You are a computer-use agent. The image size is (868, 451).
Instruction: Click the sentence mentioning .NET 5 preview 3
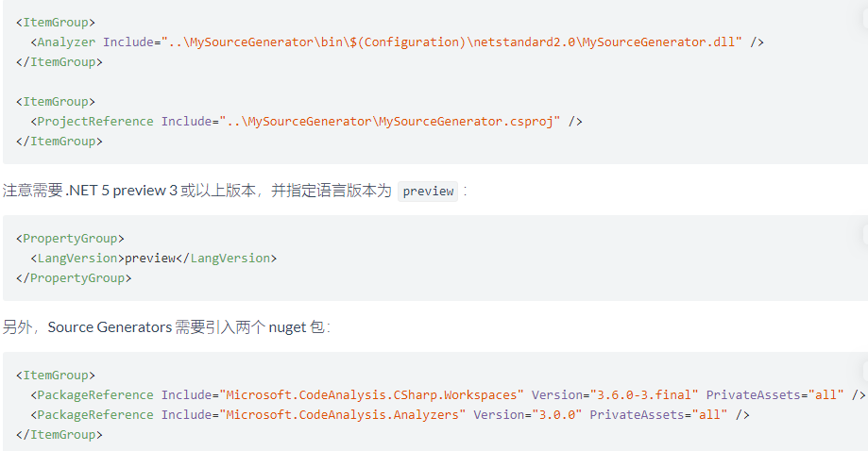pyautogui.click(x=235, y=192)
